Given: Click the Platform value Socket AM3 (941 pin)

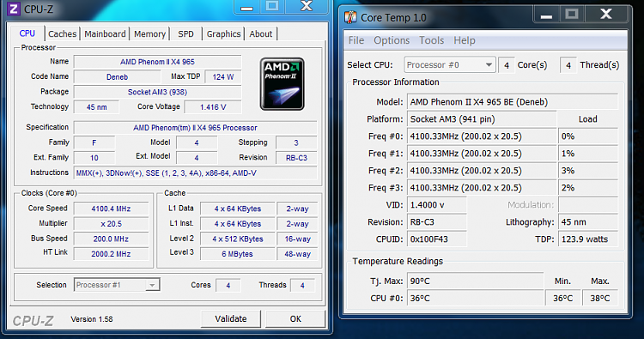Looking at the screenshot, I should 482,119.
